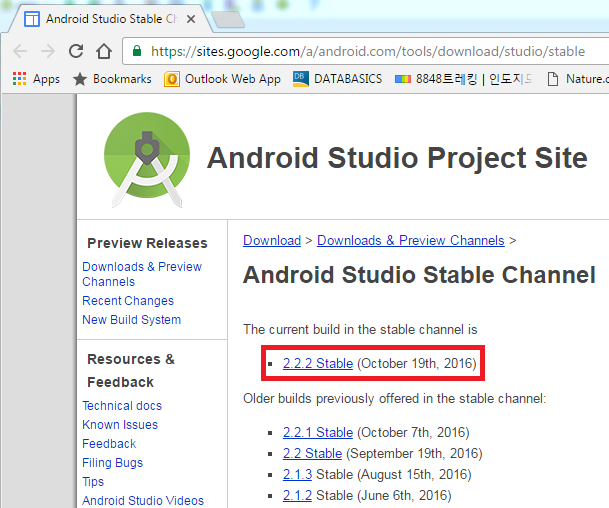Open the Download breadcrumb link
The width and height of the screenshot is (609, 508).
tap(272, 240)
